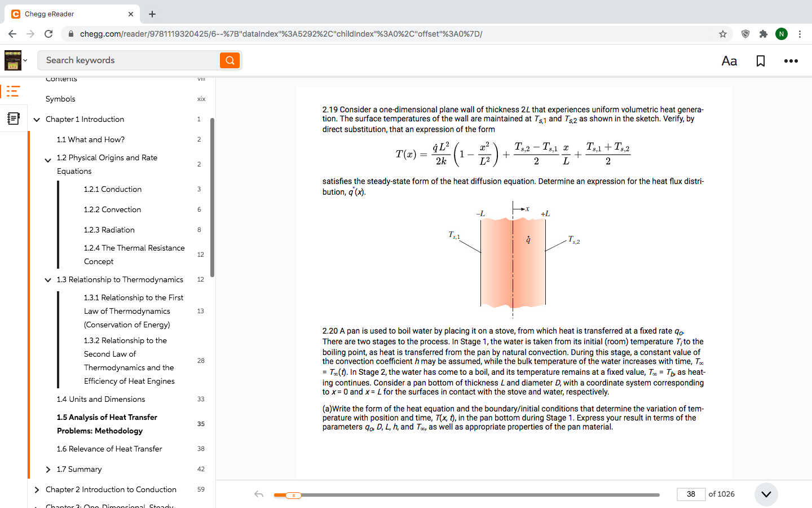Toggle the bookmark star in address bar

(x=722, y=34)
